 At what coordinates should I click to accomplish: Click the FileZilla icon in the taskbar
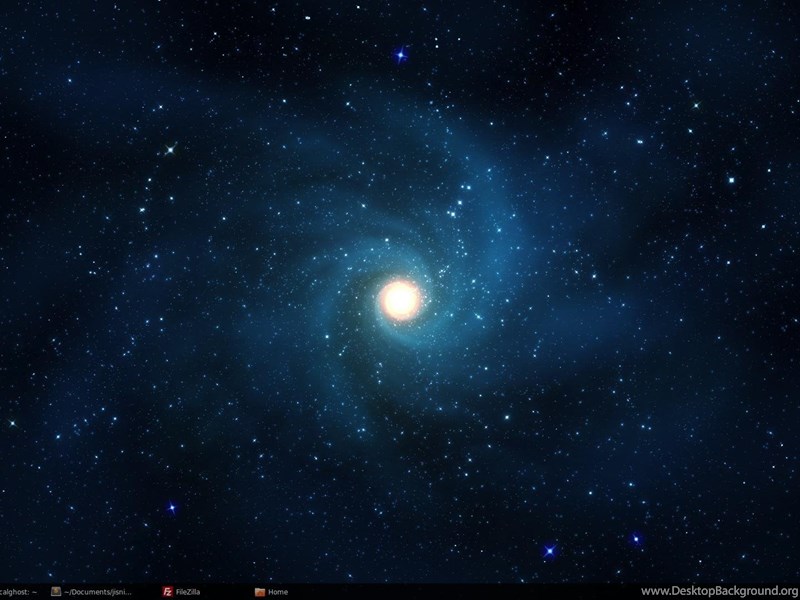pos(167,592)
